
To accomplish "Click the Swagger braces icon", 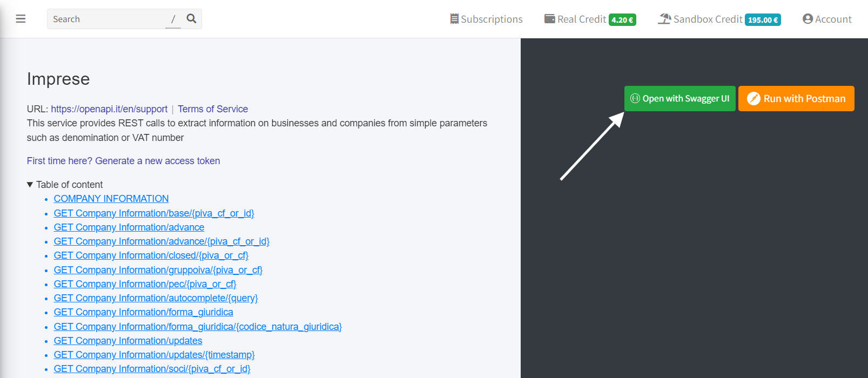I will pos(635,98).
